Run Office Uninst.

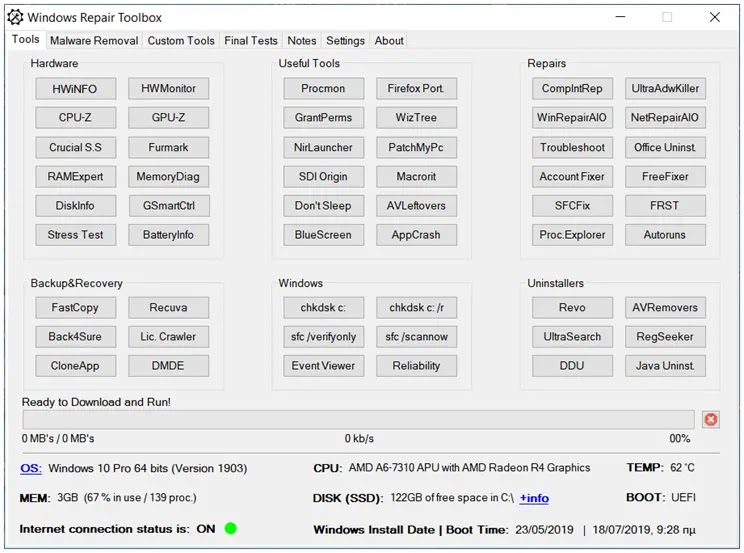pos(665,148)
